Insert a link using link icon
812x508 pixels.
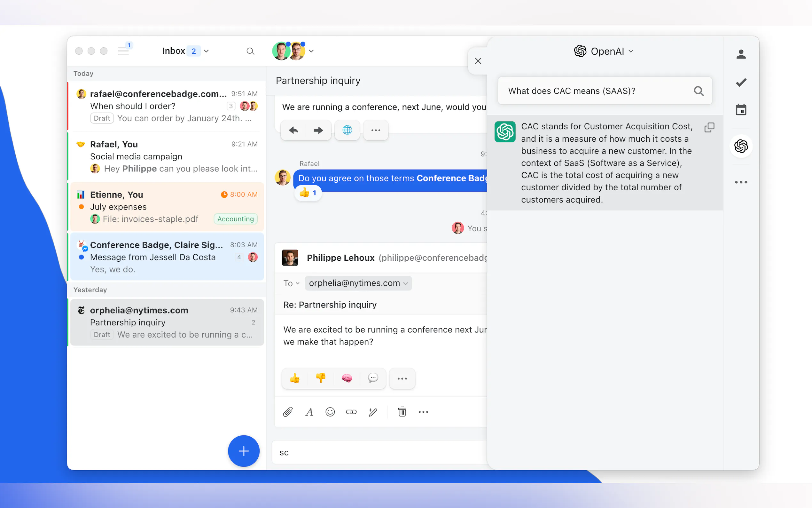(351, 412)
